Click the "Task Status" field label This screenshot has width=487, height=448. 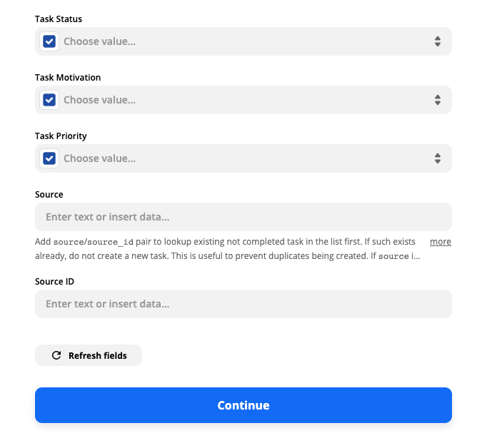pyautogui.click(x=59, y=19)
